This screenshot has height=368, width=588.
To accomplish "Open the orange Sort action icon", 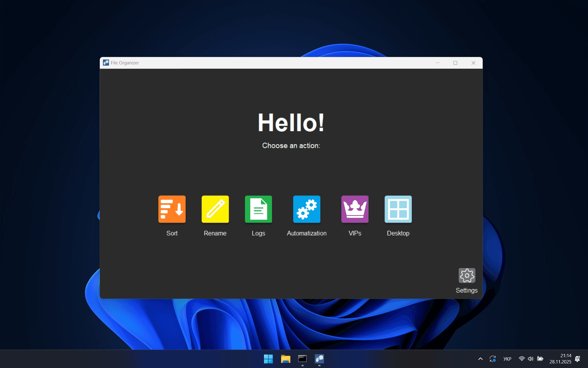I will click(172, 209).
